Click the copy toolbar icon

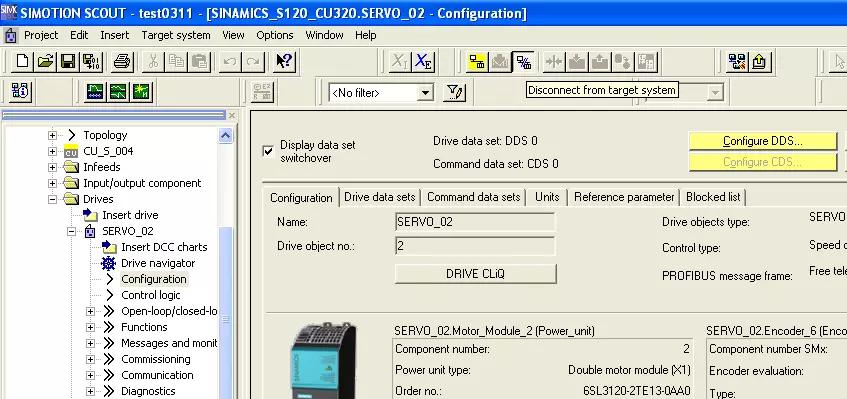(176, 61)
